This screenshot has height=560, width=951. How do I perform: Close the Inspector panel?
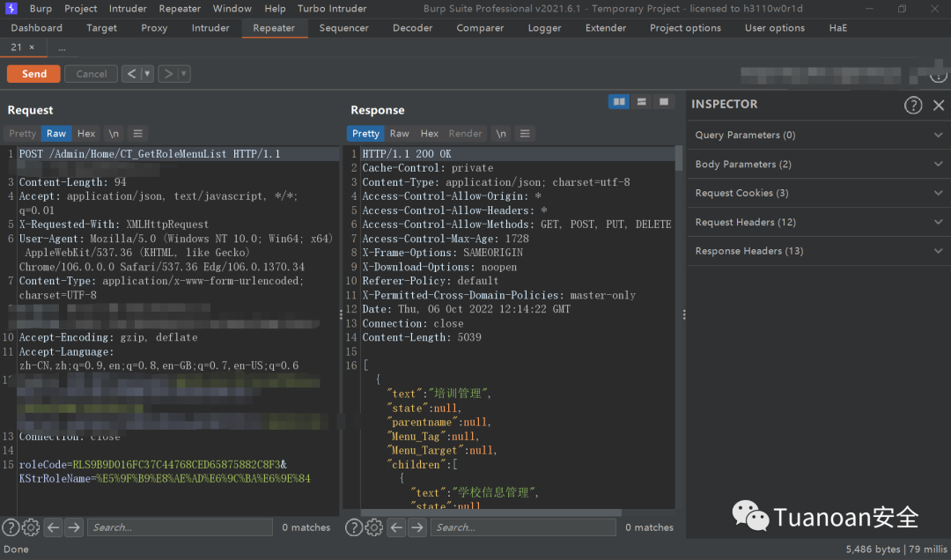click(939, 105)
